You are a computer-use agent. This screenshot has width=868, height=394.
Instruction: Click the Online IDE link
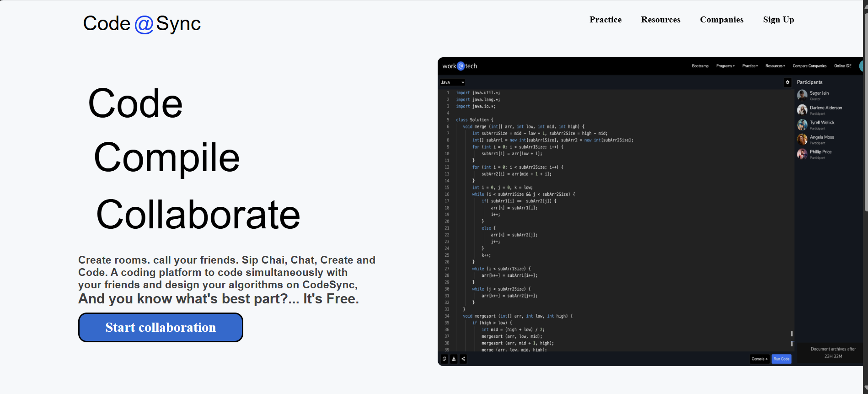842,66
